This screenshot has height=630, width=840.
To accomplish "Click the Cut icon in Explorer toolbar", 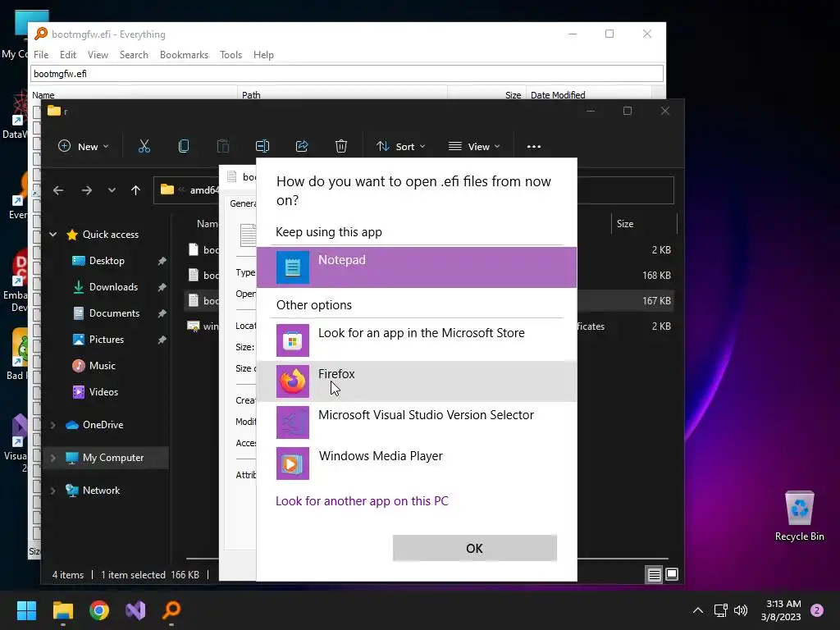I will [x=144, y=146].
